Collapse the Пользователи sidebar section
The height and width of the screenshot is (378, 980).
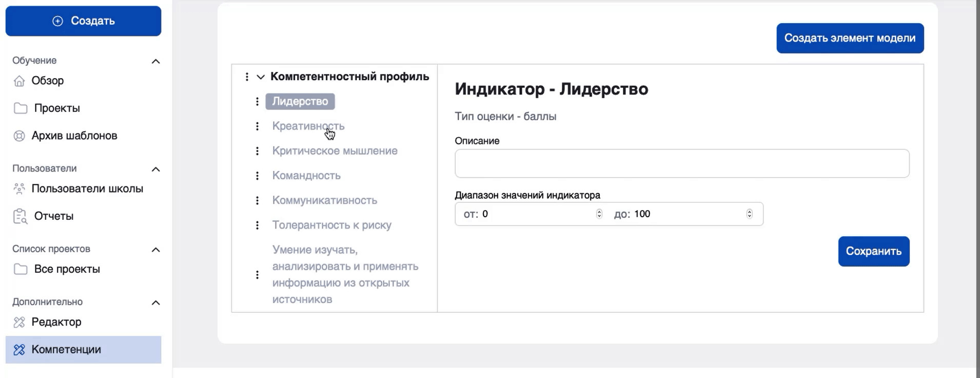[155, 169]
